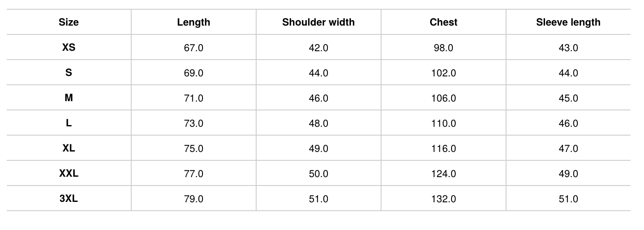Select the L size row label
Viewport: 644px width, 230px height.
[69, 123]
